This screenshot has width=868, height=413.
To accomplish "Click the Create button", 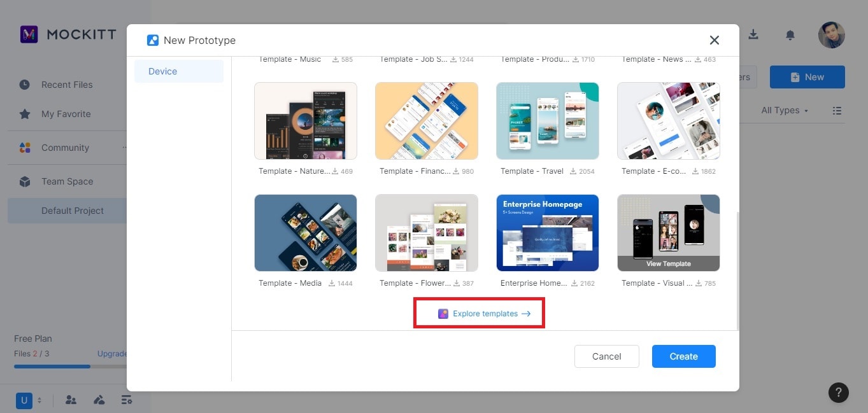I will tap(684, 356).
